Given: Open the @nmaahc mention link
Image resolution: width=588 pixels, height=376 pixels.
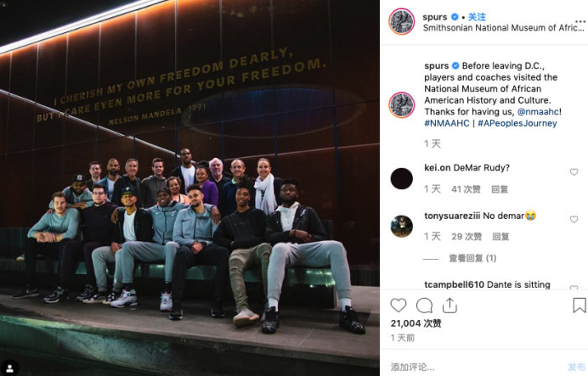Looking at the screenshot, I should tap(538, 111).
